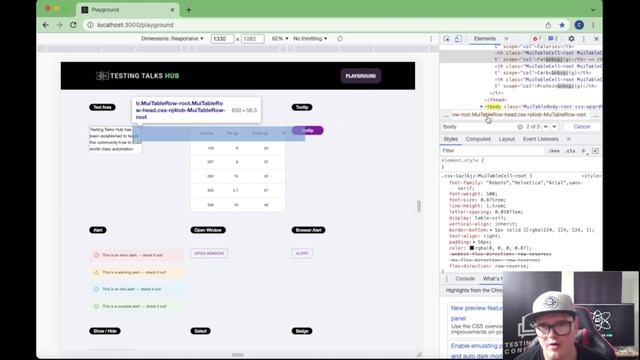Click the info alert message

[136, 289]
